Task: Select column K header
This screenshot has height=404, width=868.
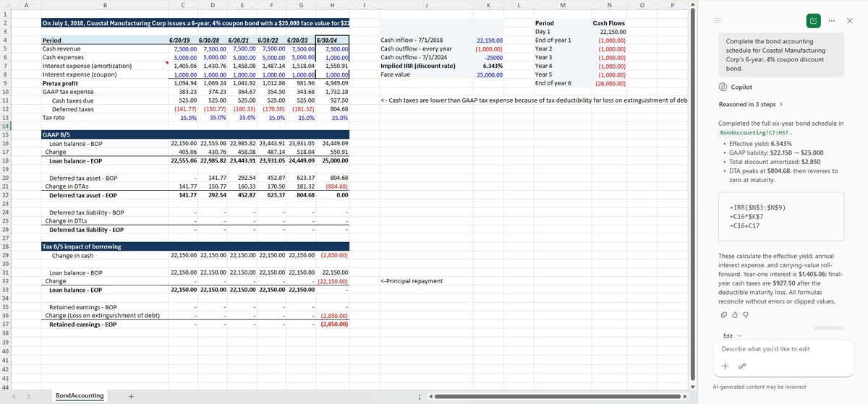Action: tap(489, 6)
